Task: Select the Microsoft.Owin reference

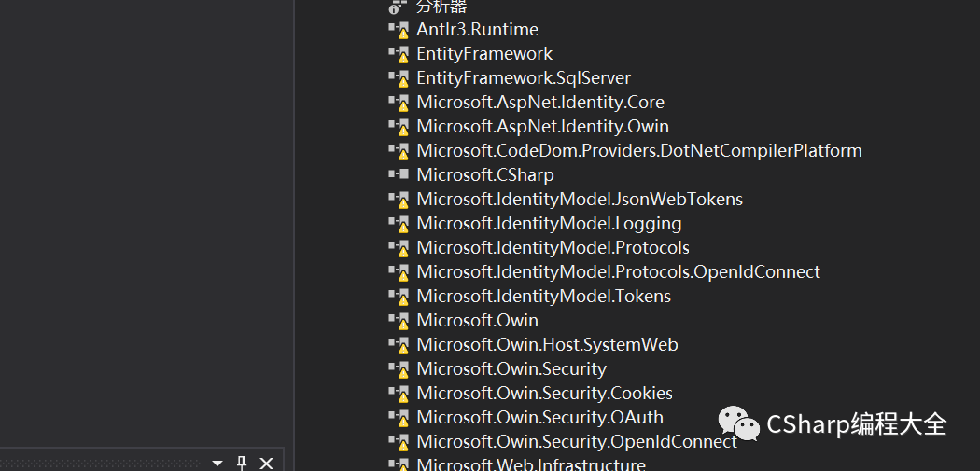Action: (x=478, y=321)
